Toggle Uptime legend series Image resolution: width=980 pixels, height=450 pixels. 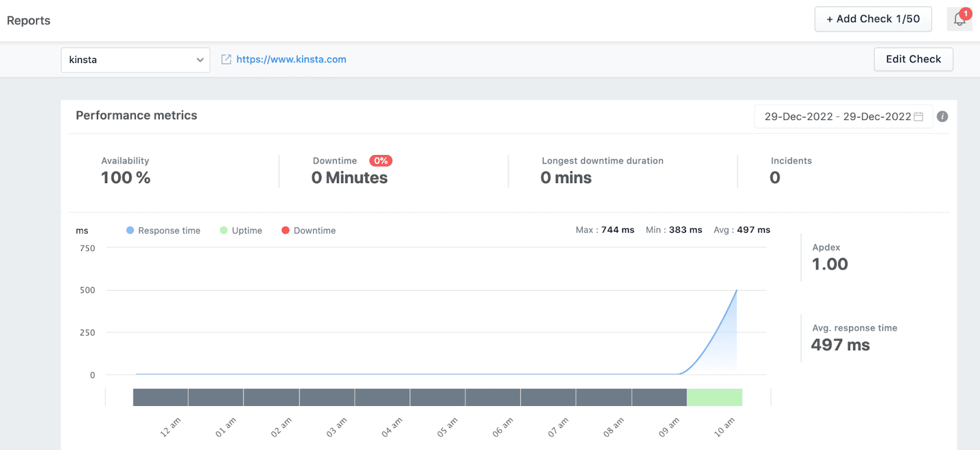click(241, 231)
